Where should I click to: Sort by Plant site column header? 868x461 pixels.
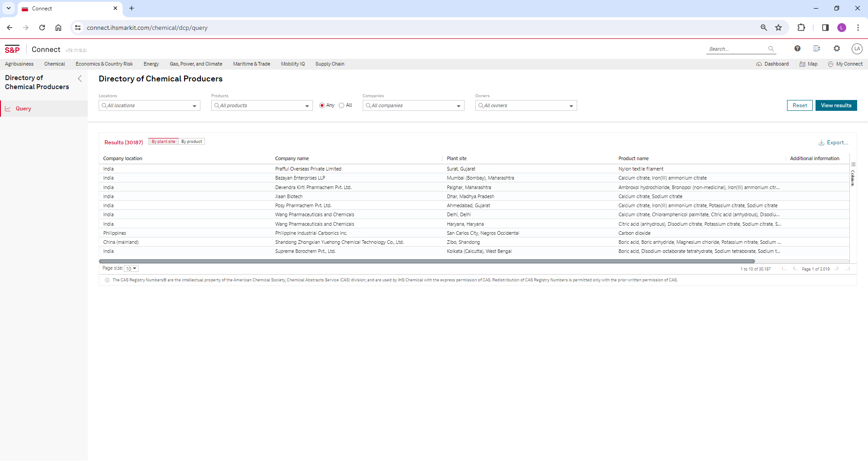pos(456,159)
